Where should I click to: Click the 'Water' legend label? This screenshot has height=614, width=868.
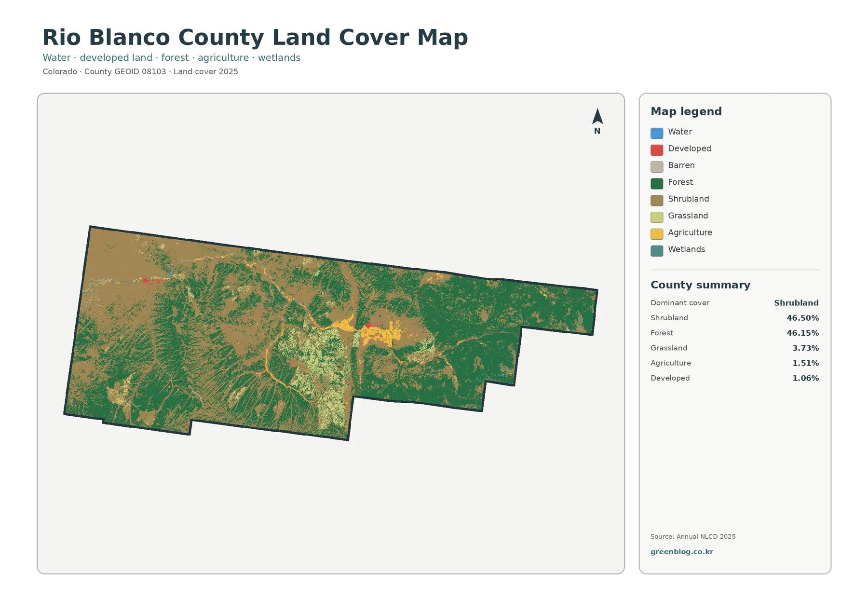pyautogui.click(x=680, y=132)
